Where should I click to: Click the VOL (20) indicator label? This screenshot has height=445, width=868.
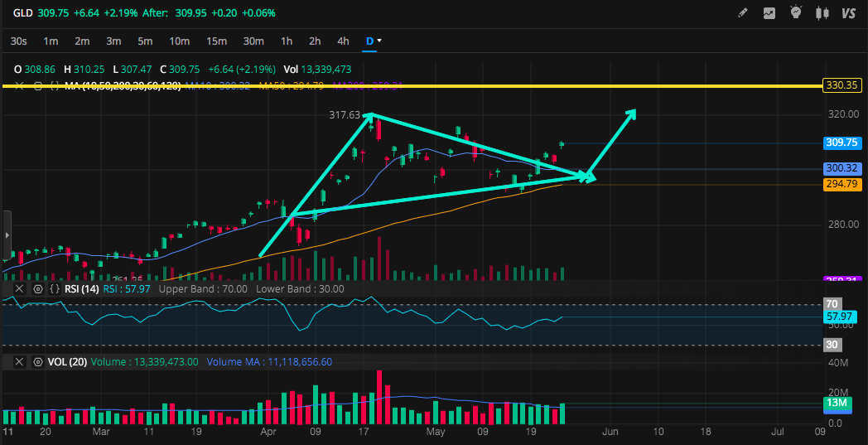click(67, 362)
